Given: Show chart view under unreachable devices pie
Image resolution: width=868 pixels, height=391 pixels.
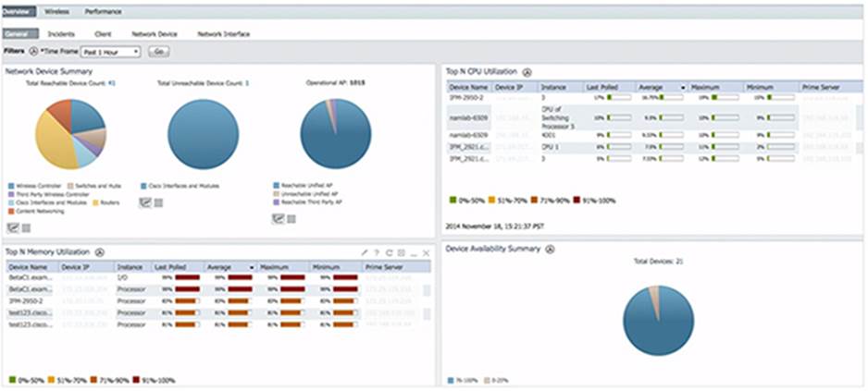Looking at the screenshot, I should point(145,202).
